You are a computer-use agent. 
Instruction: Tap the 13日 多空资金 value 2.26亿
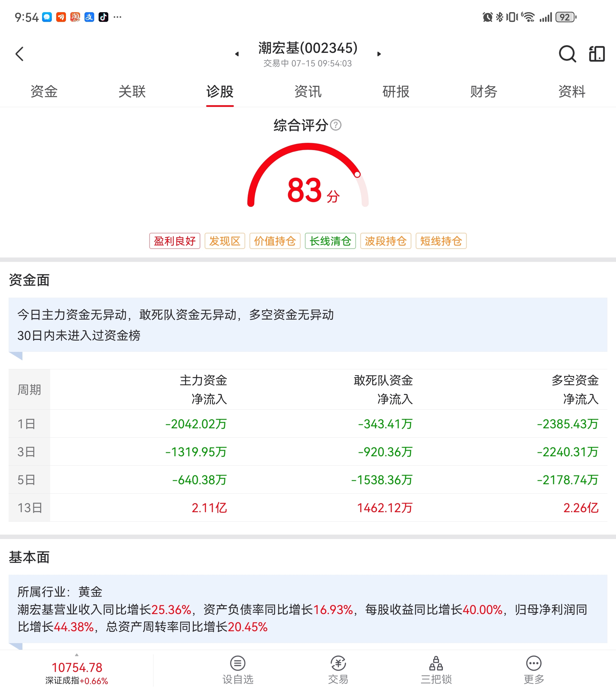click(x=581, y=508)
